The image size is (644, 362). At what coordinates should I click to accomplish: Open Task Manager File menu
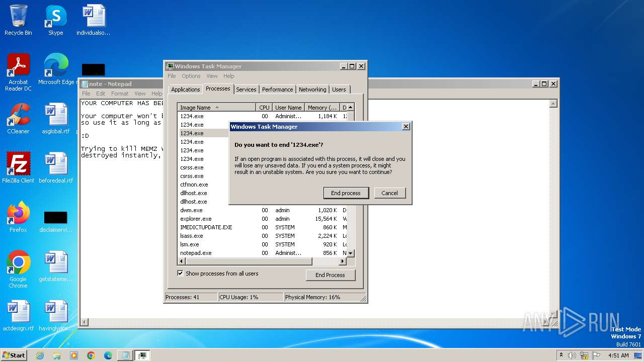172,76
